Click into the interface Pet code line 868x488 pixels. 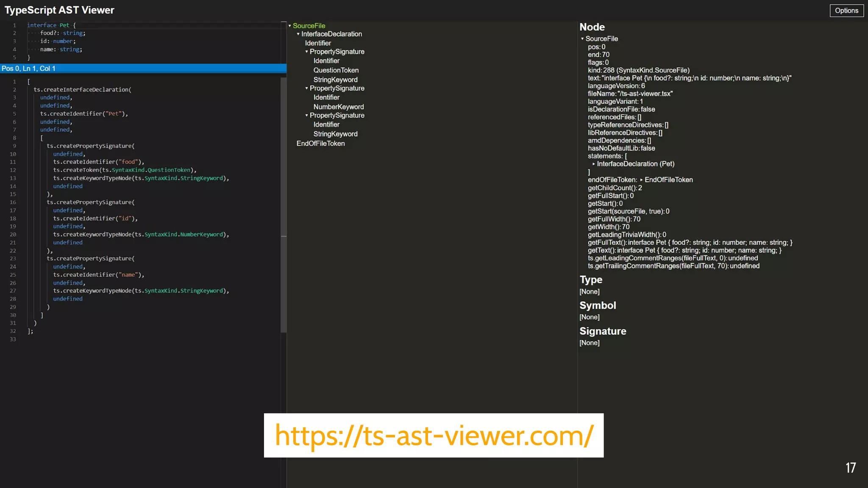click(51, 25)
